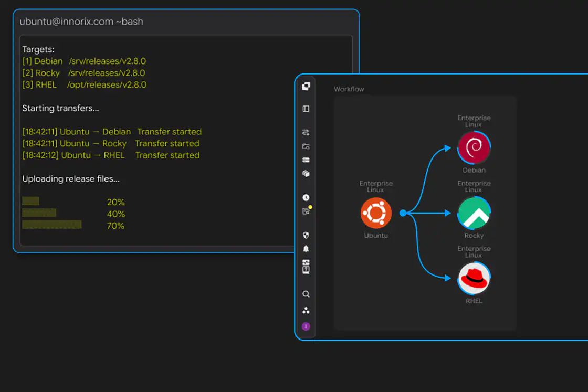Click the Ubuntu → RHEL transfer log line

[x=111, y=155]
